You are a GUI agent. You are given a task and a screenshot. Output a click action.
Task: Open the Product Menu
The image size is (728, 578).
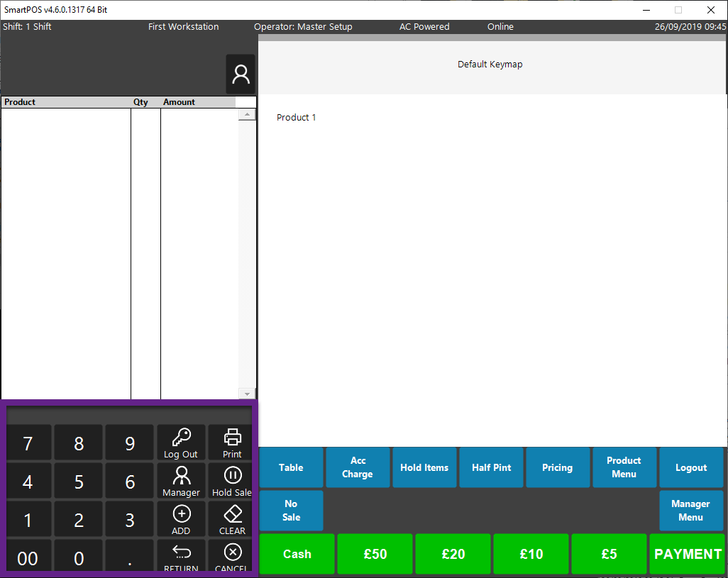tap(624, 467)
